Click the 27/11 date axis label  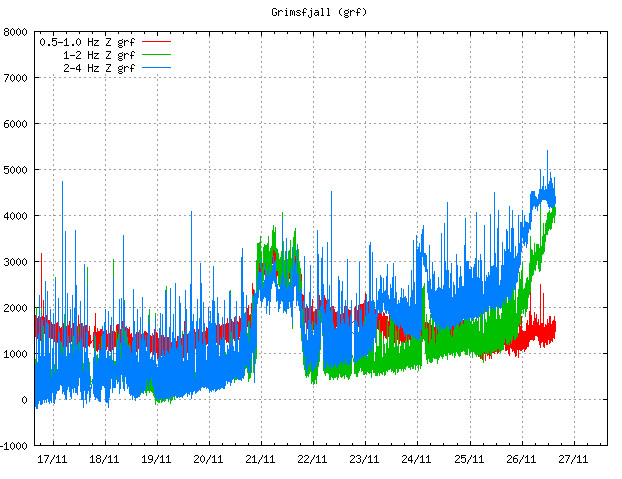573,459
